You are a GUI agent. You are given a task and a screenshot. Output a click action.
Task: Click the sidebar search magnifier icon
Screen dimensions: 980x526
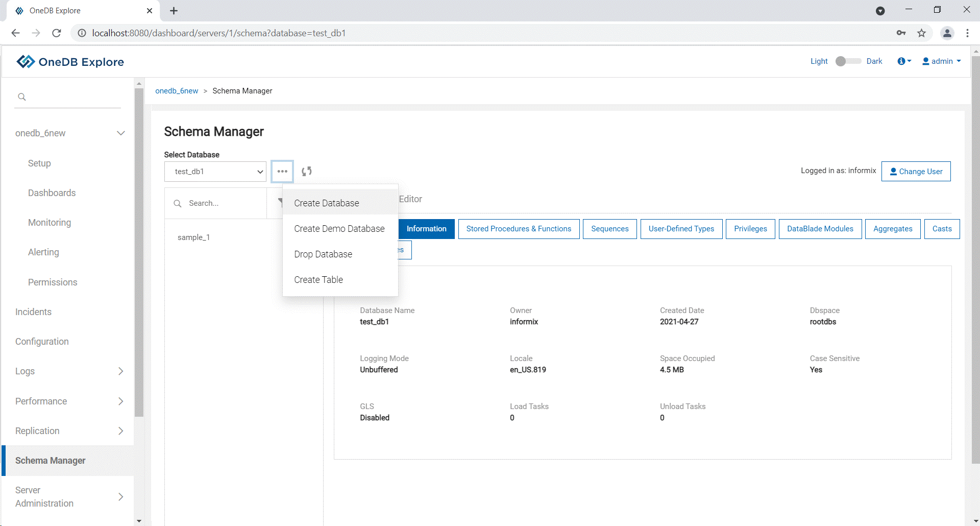pyautogui.click(x=22, y=97)
